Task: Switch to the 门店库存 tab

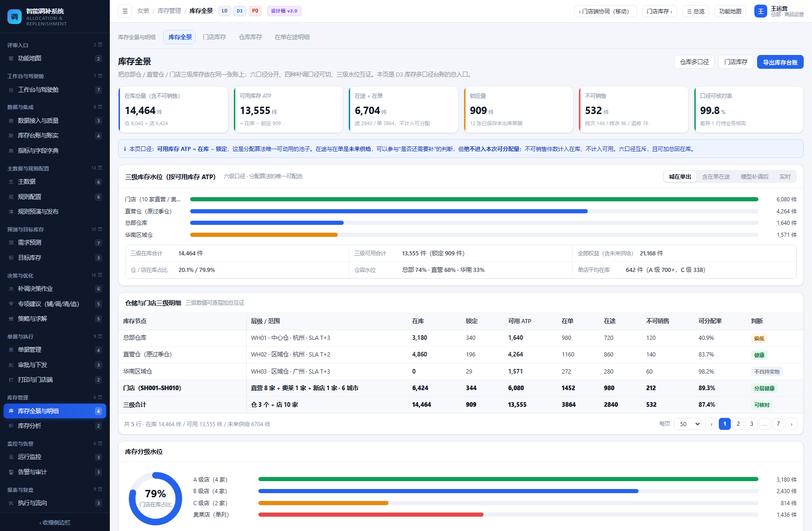Action: pyautogui.click(x=215, y=37)
